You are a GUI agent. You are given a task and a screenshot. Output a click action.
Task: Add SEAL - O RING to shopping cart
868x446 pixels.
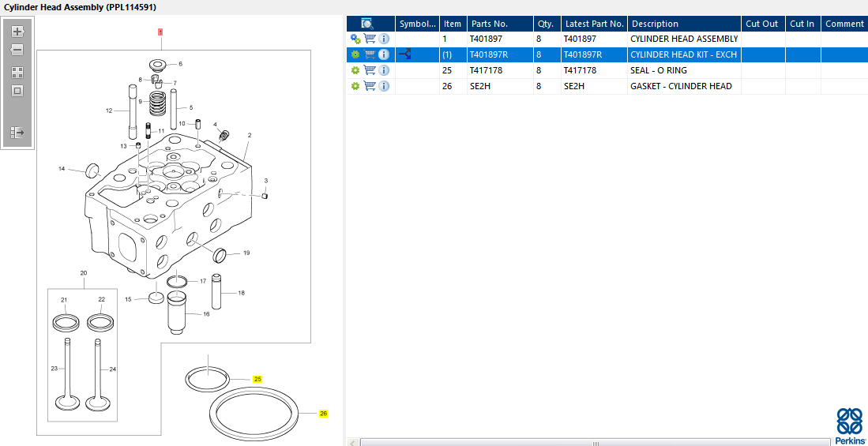click(370, 70)
